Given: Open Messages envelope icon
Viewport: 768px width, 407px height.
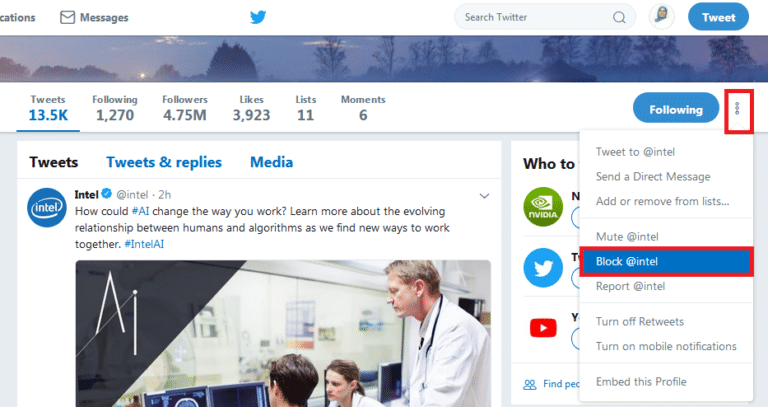Looking at the screenshot, I should pyautogui.click(x=67, y=17).
